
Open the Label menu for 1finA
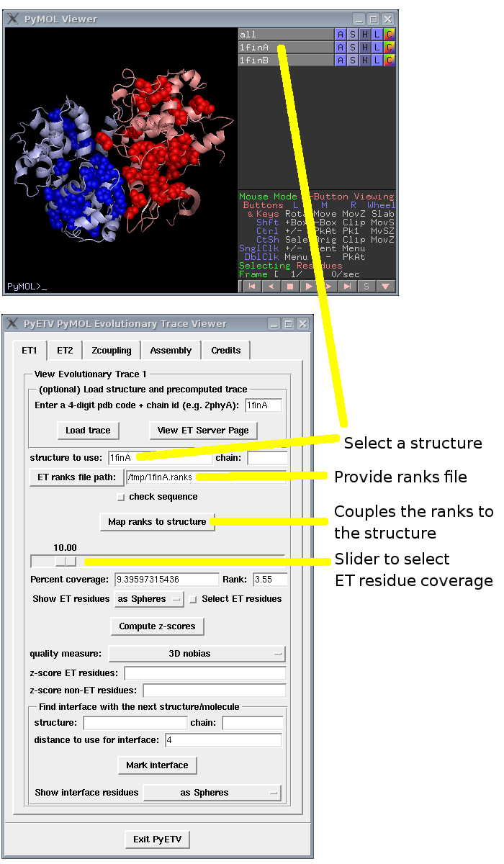(377, 48)
